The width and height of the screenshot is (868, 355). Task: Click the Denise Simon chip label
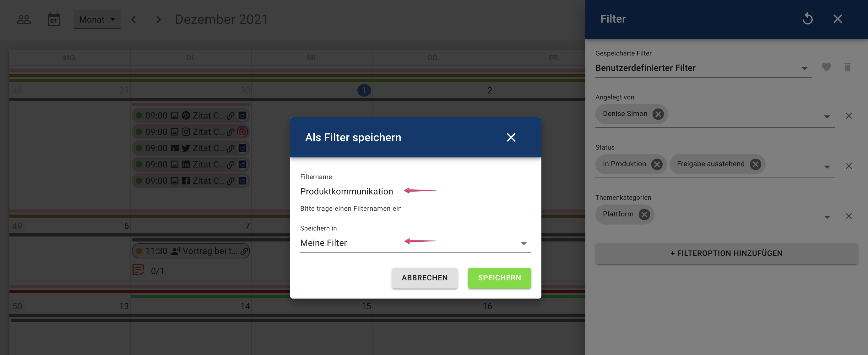(625, 114)
